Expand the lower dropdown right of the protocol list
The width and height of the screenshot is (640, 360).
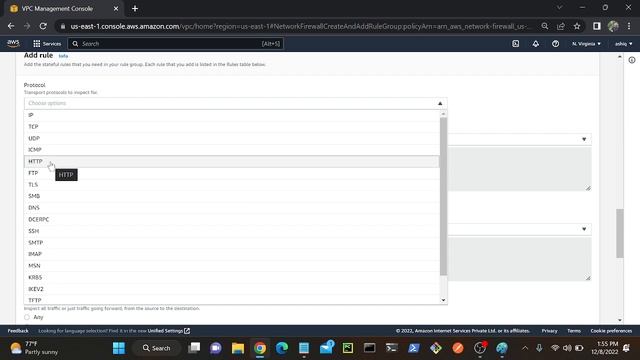pyautogui.click(x=584, y=229)
